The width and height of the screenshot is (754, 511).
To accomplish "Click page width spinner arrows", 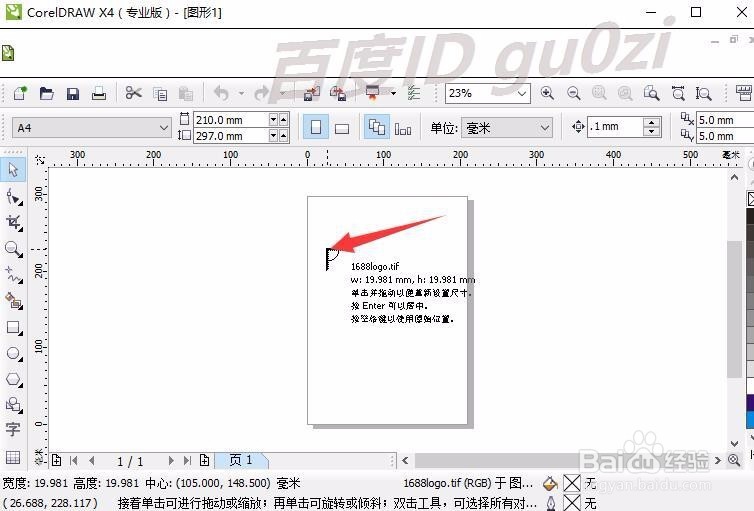I will (x=278, y=120).
